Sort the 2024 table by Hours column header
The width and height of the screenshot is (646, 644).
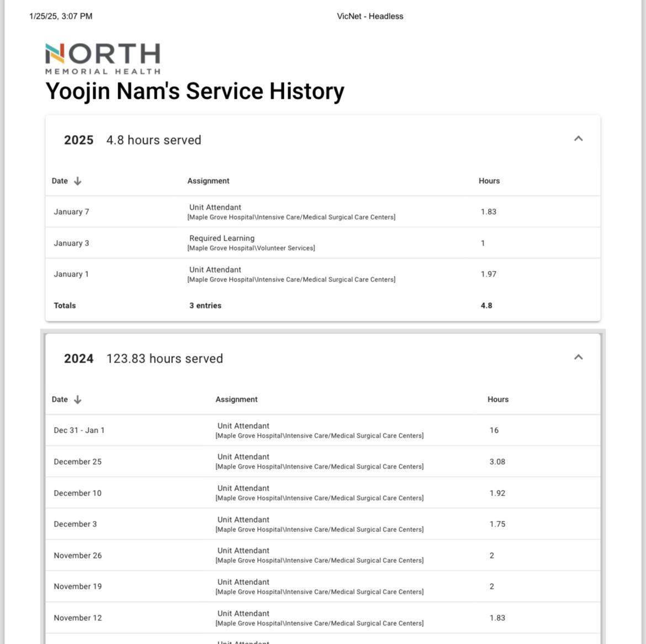click(497, 400)
